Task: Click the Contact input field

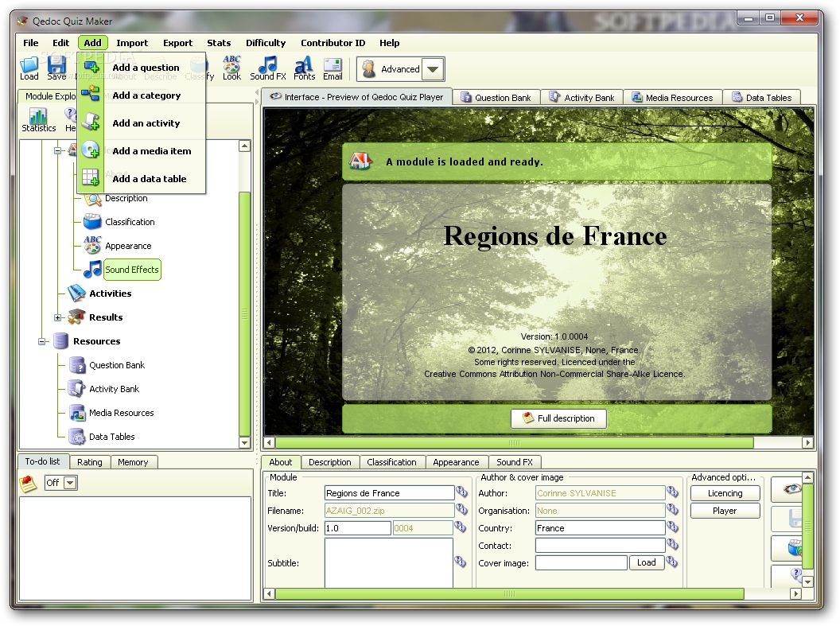Action: 600,545
